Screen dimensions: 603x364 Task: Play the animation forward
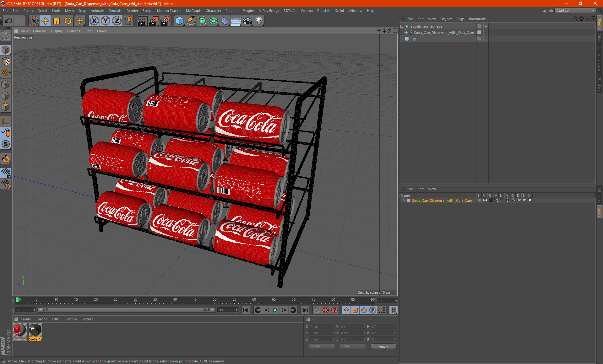coord(275,310)
